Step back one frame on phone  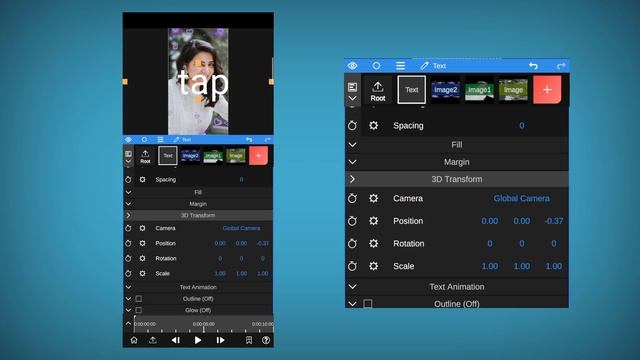click(176, 340)
